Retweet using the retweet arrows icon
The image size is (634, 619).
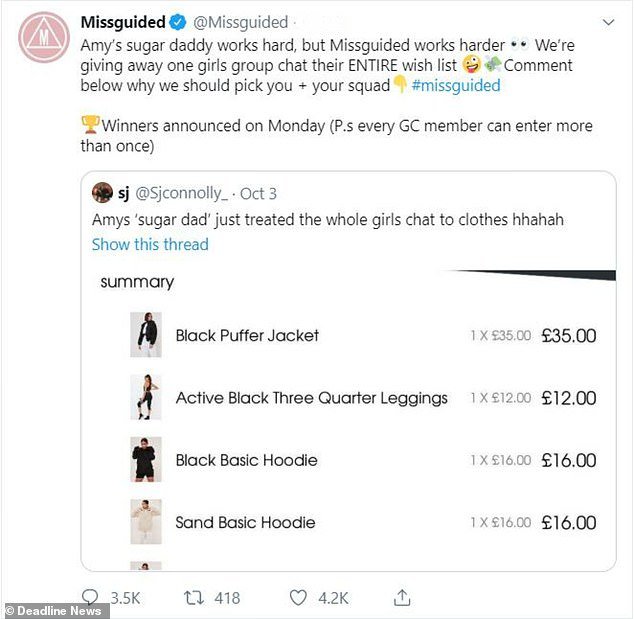pos(194,598)
